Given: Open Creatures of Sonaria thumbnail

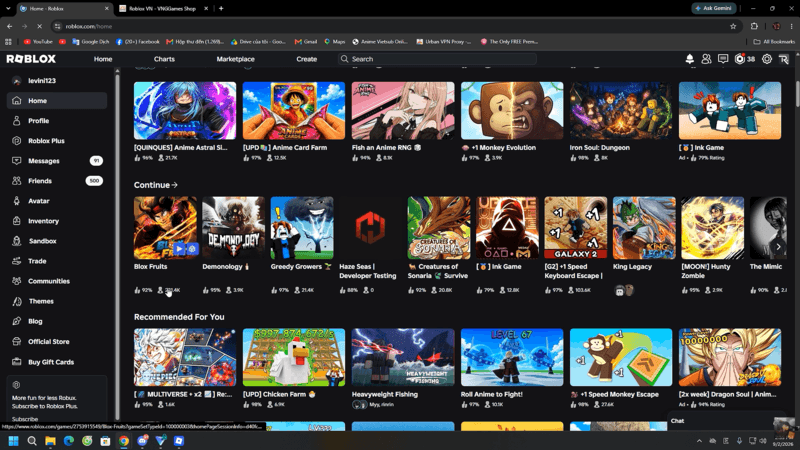Looking at the screenshot, I should [439, 228].
